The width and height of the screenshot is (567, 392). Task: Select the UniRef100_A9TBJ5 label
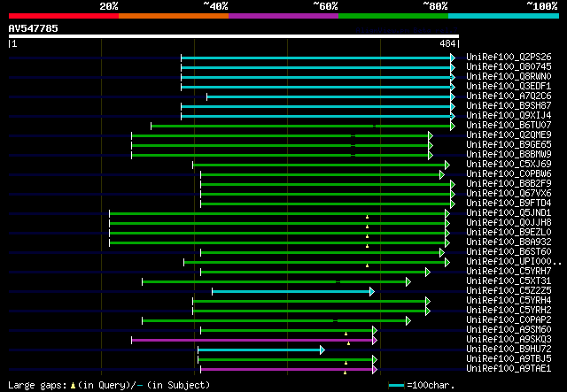tap(509, 359)
